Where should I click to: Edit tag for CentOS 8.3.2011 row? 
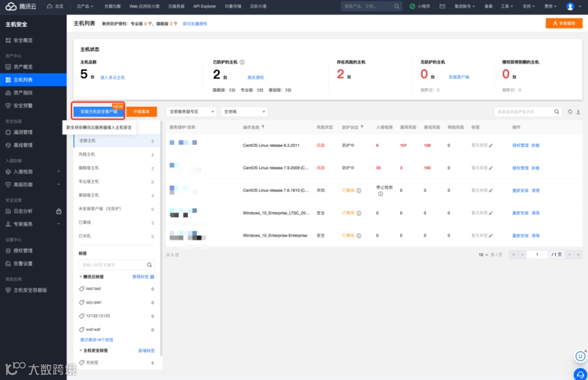[x=491, y=145]
